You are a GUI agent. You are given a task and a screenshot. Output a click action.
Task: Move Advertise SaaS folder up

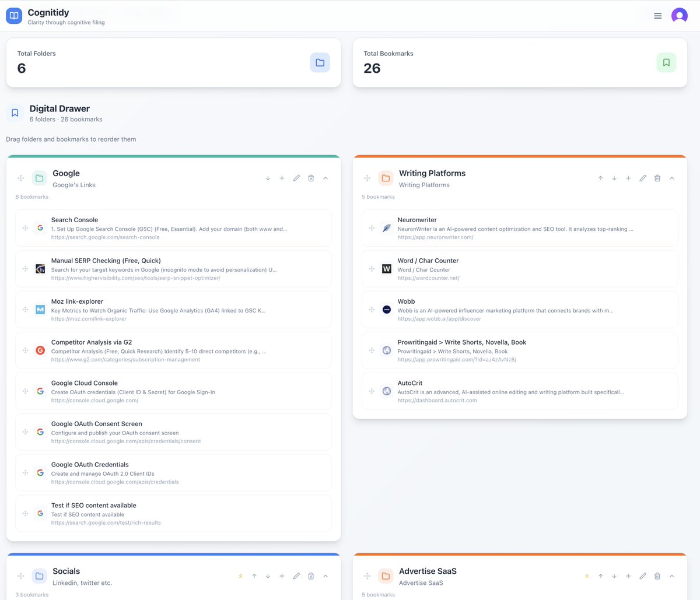600,576
